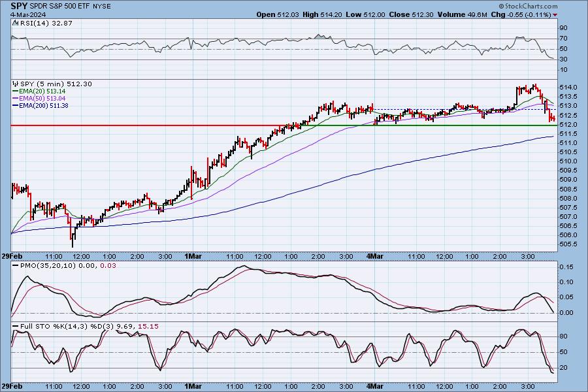Screen dimensions: 588x392
Task: Click the RSI 30 axis level label
Action: click(x=563, y=59)
